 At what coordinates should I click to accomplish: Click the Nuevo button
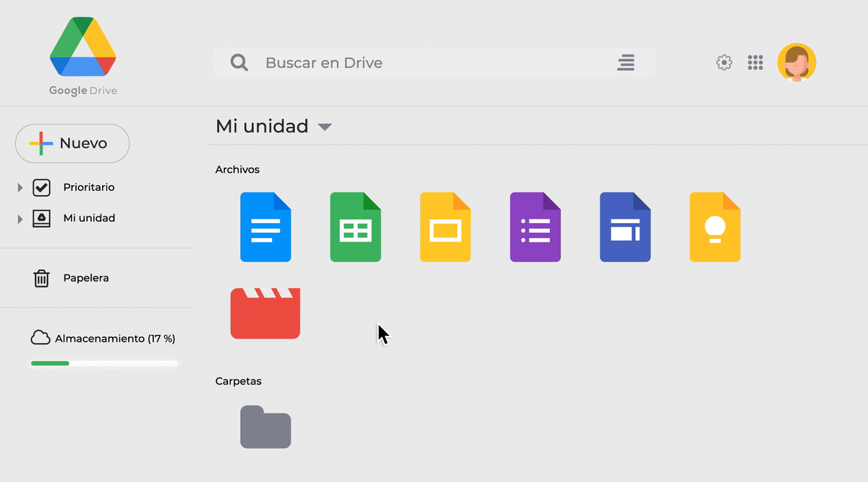pyautogui.click(x=72, y=143)
